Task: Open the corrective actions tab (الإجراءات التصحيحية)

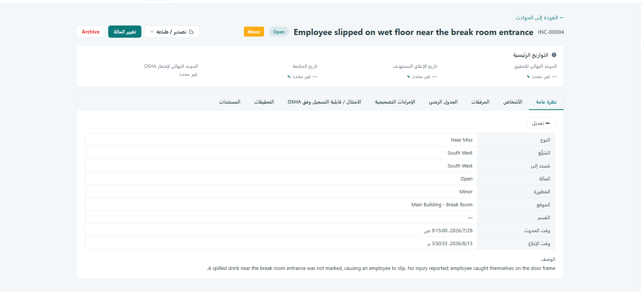Action: [395, 102]
